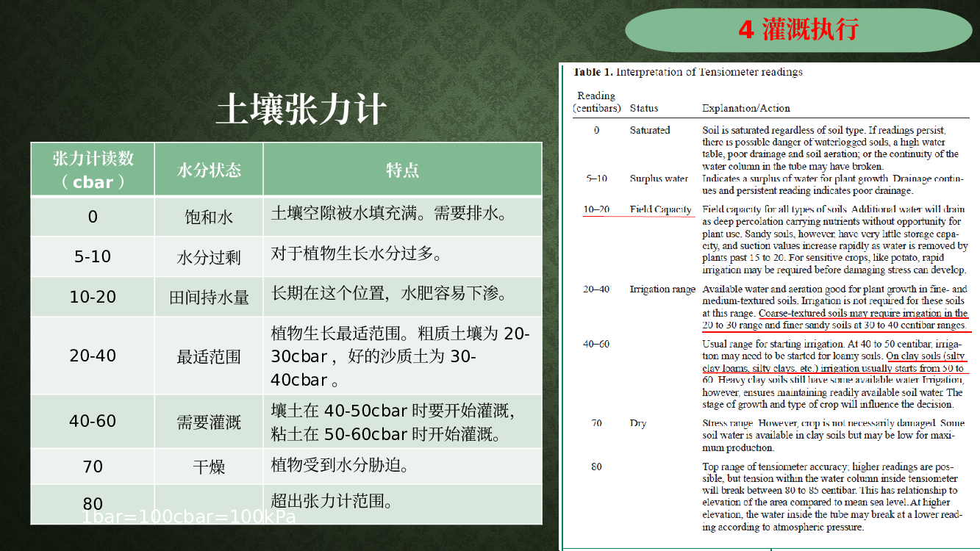The width and height of the screenshot is (980, 551).
Task: Select the "1bar=100cbar=100kPa" footnote text
Action: click(188, 517)
